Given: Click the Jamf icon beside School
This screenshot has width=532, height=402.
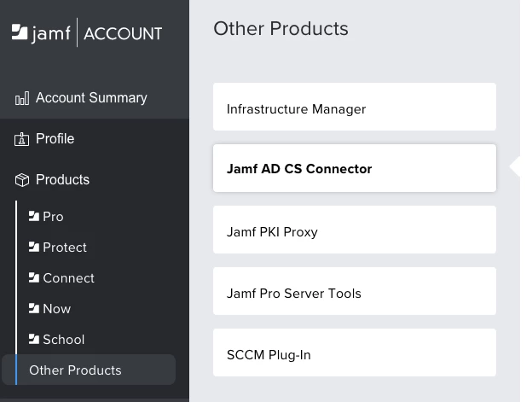Looking at the screenshot, I should coord(34,339).
